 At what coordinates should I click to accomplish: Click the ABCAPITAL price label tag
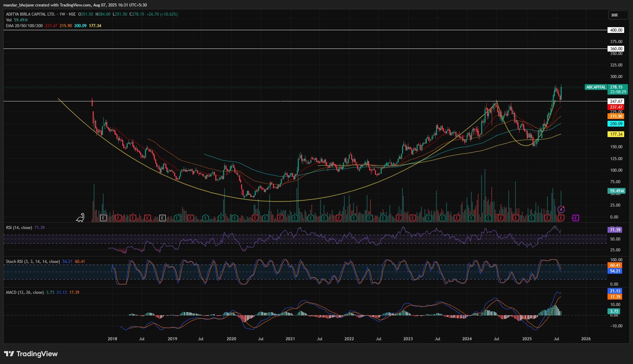click(596, 87)
